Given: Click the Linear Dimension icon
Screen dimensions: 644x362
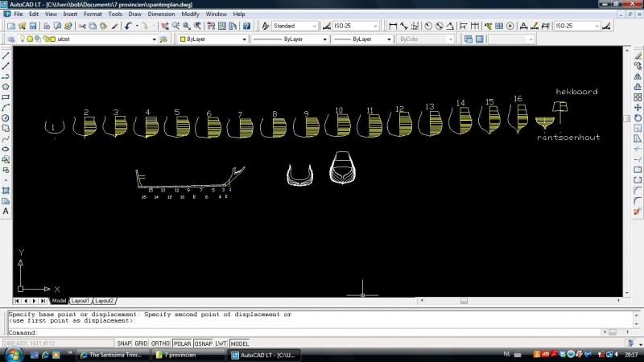Looking at the screenshot, I should tap(393, 26).
